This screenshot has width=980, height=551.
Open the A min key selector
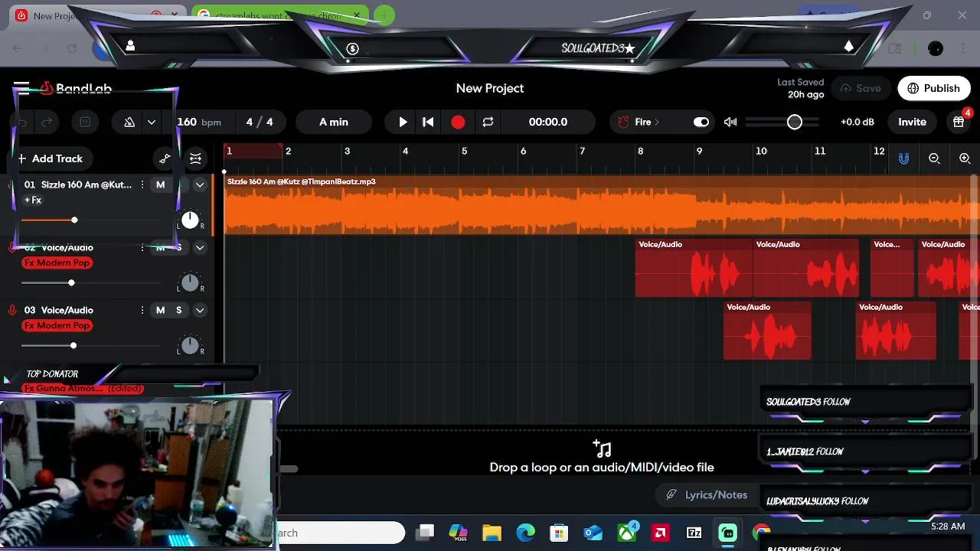[x=334, y=122]
